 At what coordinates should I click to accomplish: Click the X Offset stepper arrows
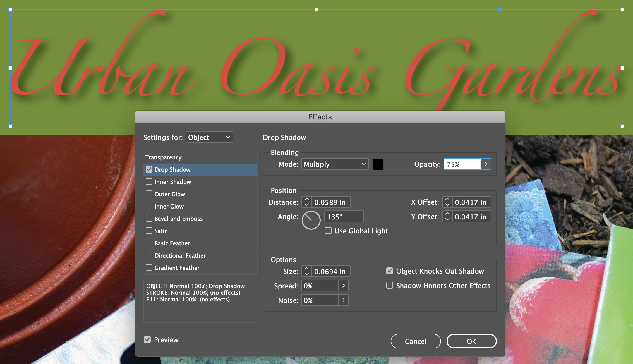447,202
